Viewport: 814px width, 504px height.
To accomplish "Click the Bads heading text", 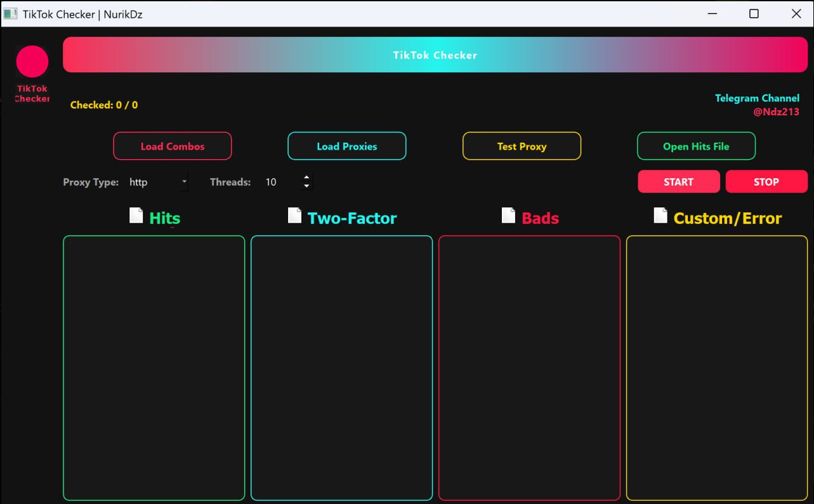I will point(541,218).
